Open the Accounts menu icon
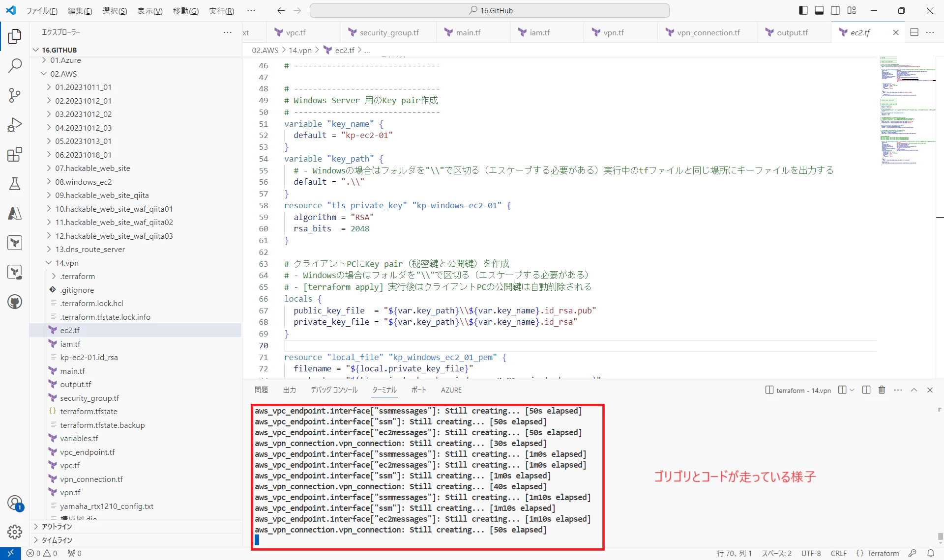The image size is (944, 560). click(x=15, y=503)
